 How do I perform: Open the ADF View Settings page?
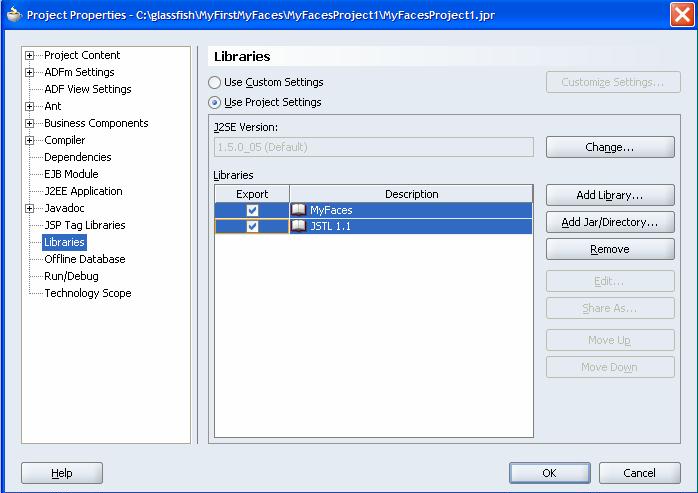tap(88, 89)
